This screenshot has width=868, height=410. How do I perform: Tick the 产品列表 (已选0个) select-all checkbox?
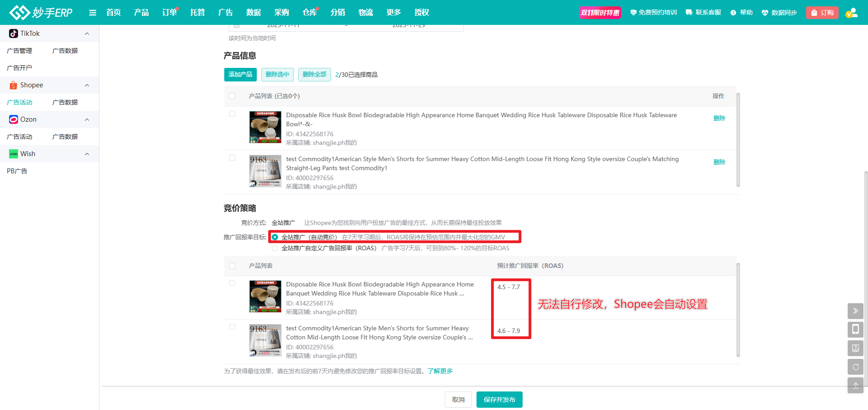click(x=232, y=96)
